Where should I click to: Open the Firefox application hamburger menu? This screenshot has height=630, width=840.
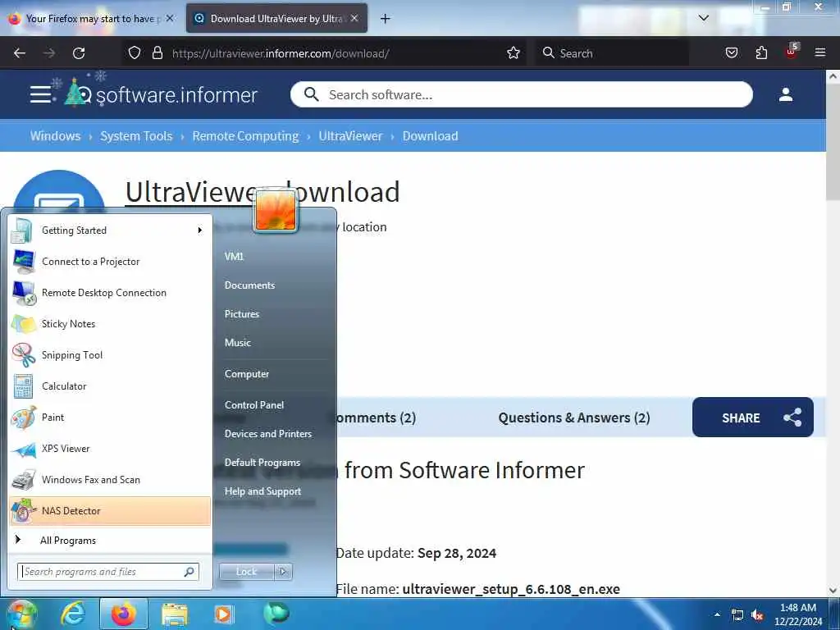coord(819,52)
